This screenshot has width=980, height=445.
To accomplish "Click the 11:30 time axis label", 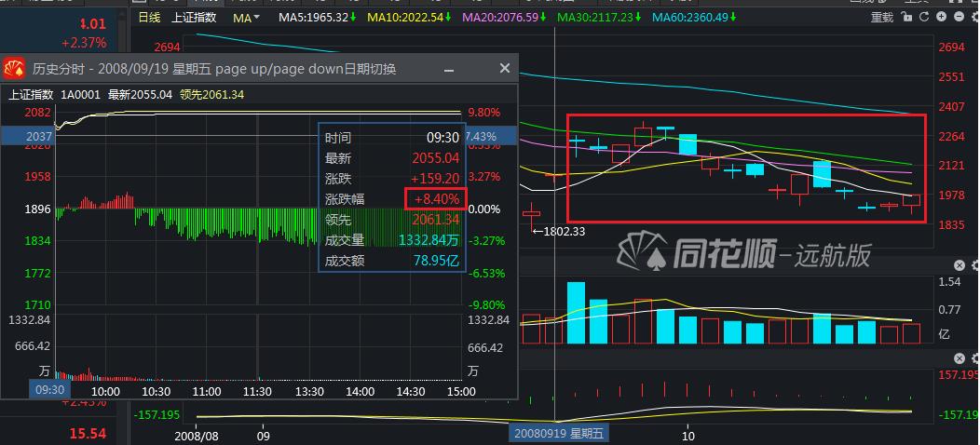I will (258, 392).
